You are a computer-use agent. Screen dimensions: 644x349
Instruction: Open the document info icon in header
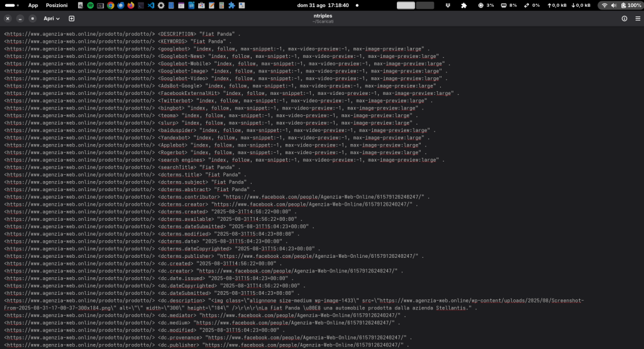(x=625, y=19)
